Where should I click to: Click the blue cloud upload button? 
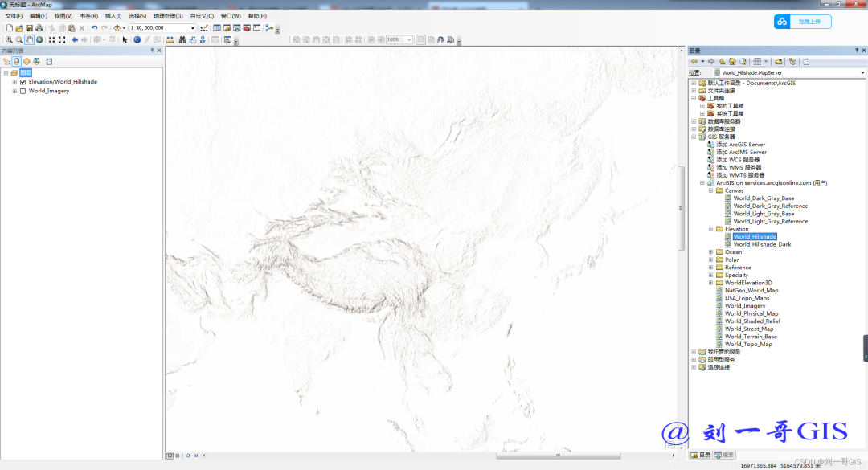pos(803,22)
